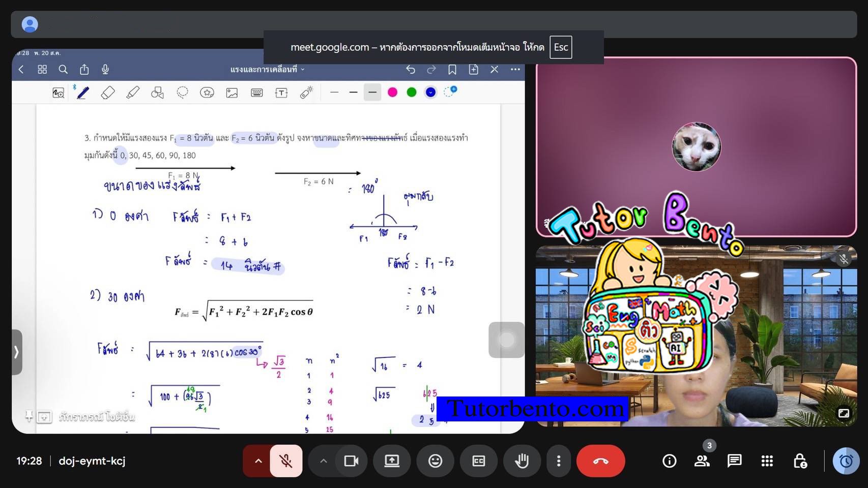The height and width of the screenshot is (488, 868).
Task: Turn on closed captions
Action: [478, 461]
